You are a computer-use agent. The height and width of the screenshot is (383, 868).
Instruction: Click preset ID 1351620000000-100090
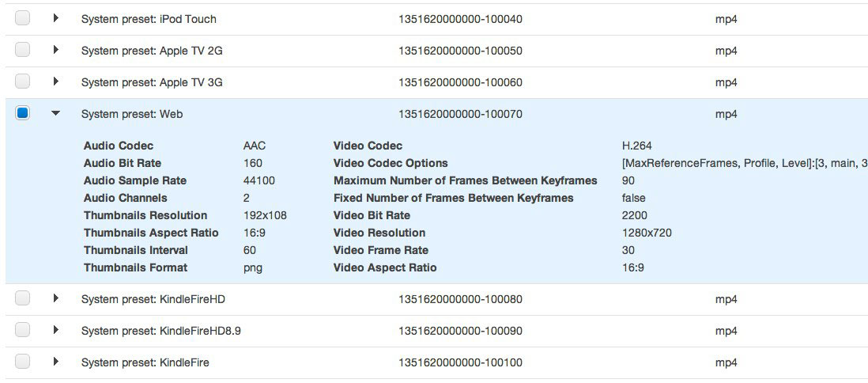click(460, 332)
